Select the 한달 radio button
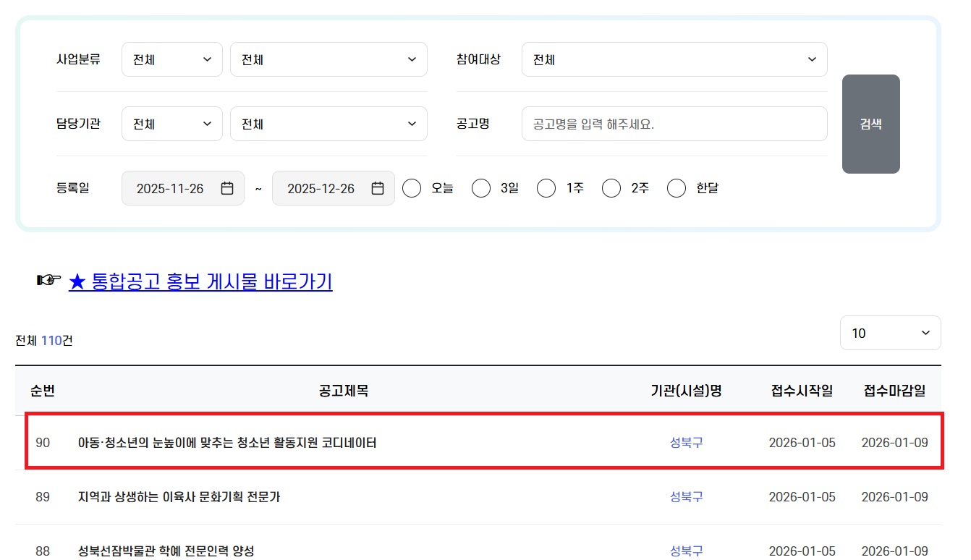Screen dimensions: 971x560 677,189
